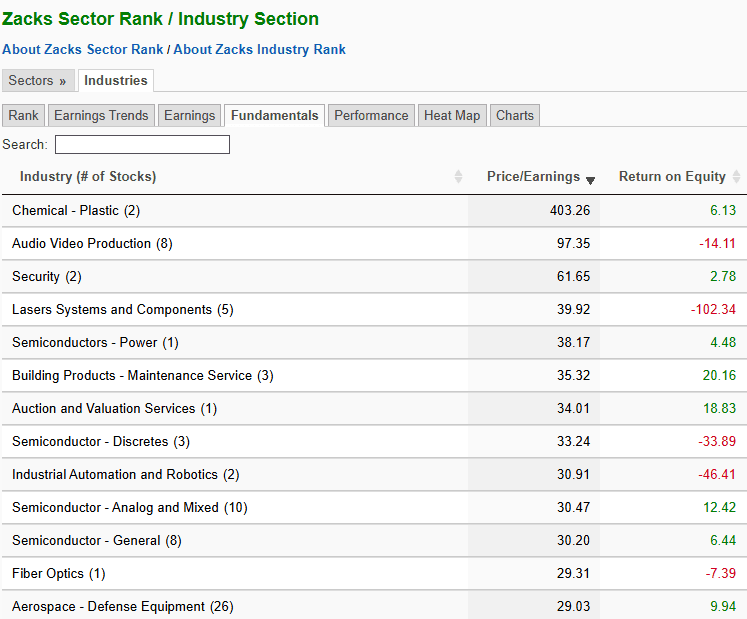Click the Industry (# of Stocks) header
Image resolution: width=747 pixels, height=619 pixels.
(x=88, y=176)
